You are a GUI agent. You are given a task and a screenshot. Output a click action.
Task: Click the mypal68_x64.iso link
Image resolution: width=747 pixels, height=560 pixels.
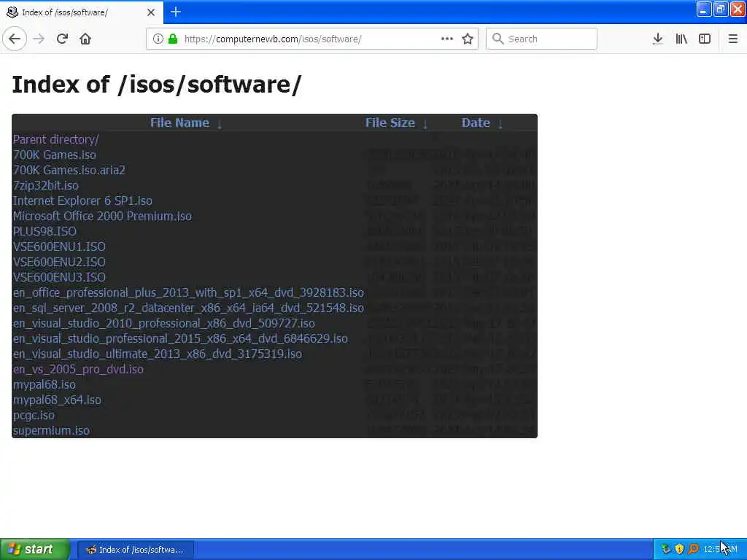point(57,400)
